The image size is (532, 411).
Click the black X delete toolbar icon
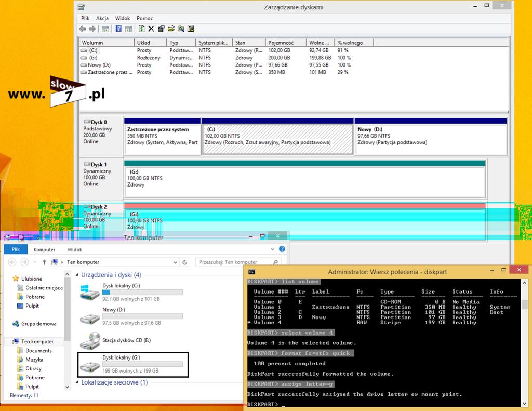[151, 29]
